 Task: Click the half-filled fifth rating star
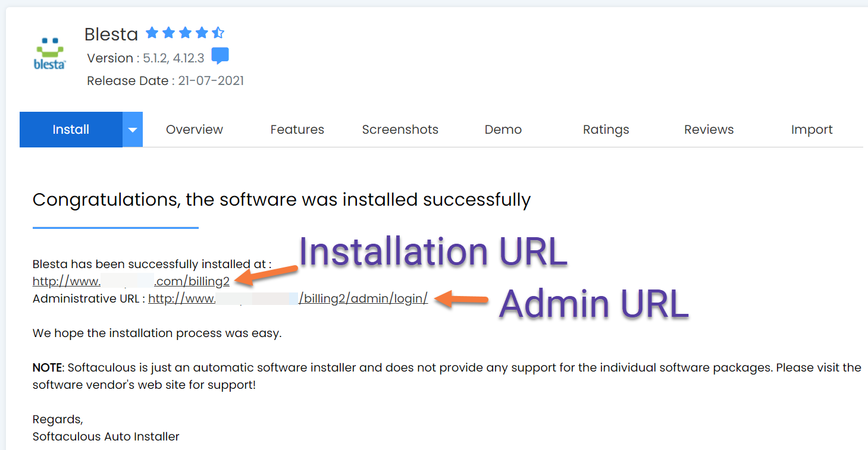pyautogui.click(x=218, y=33)
